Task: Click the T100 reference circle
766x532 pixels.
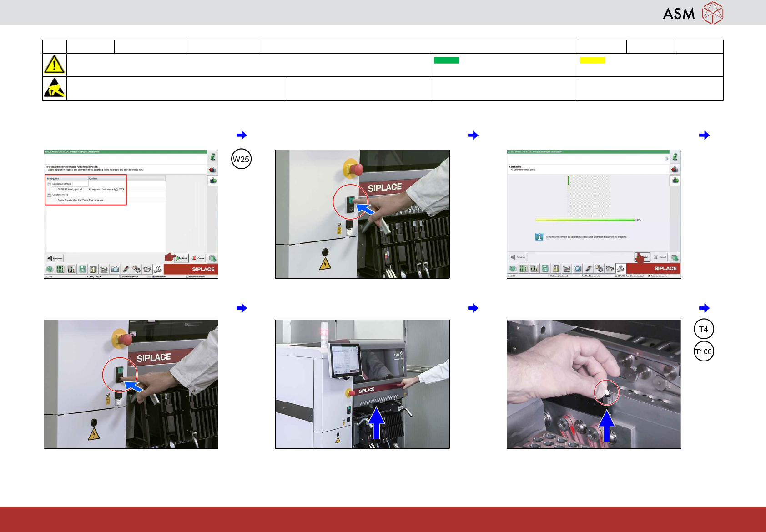Action: point(704,351)
